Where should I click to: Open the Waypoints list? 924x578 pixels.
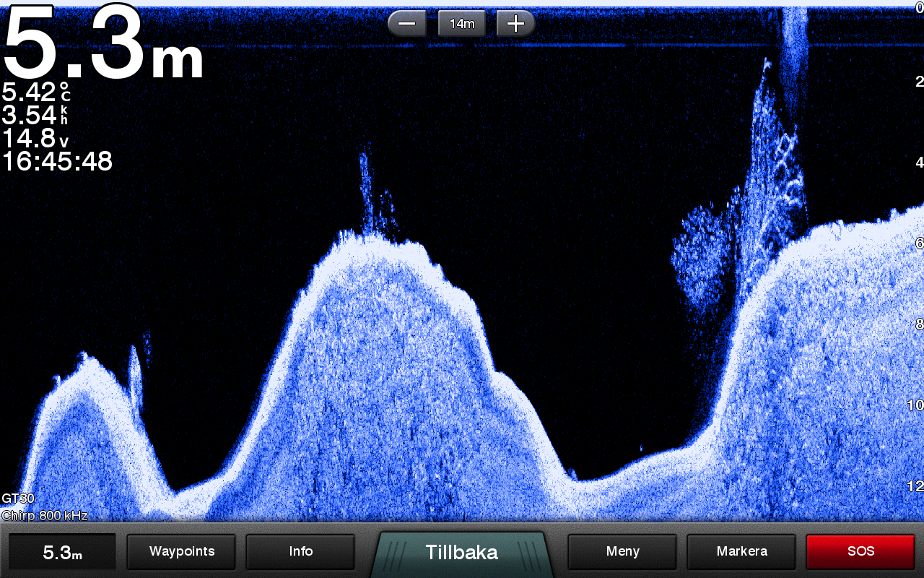coord(181,552)
